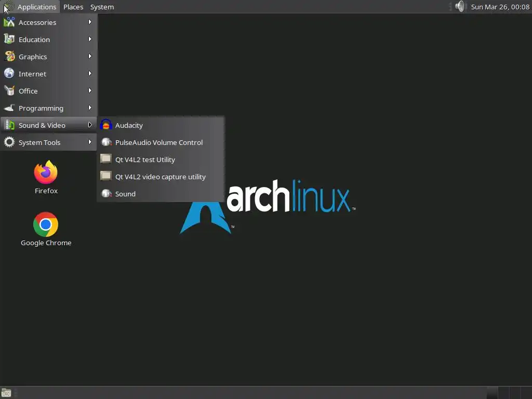Click the MATE logo beside Applications

8,6
